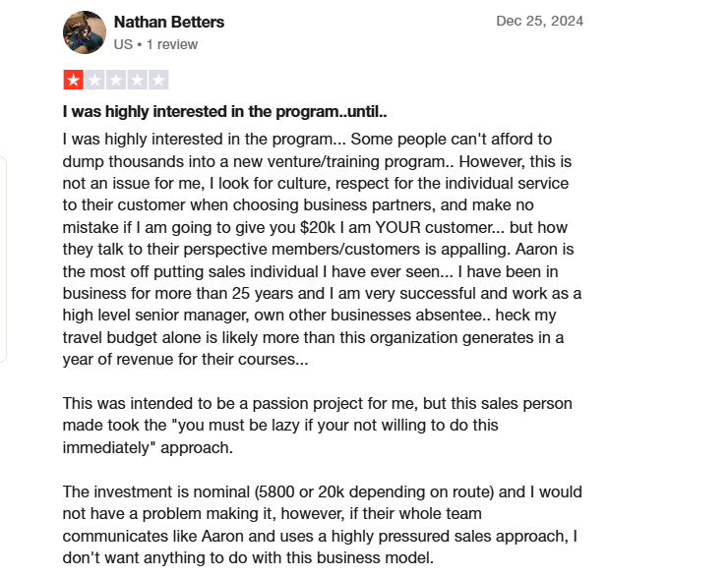The image size is (728, 577).
Task: Click the second gray rating star
Action: pos(94,80)
